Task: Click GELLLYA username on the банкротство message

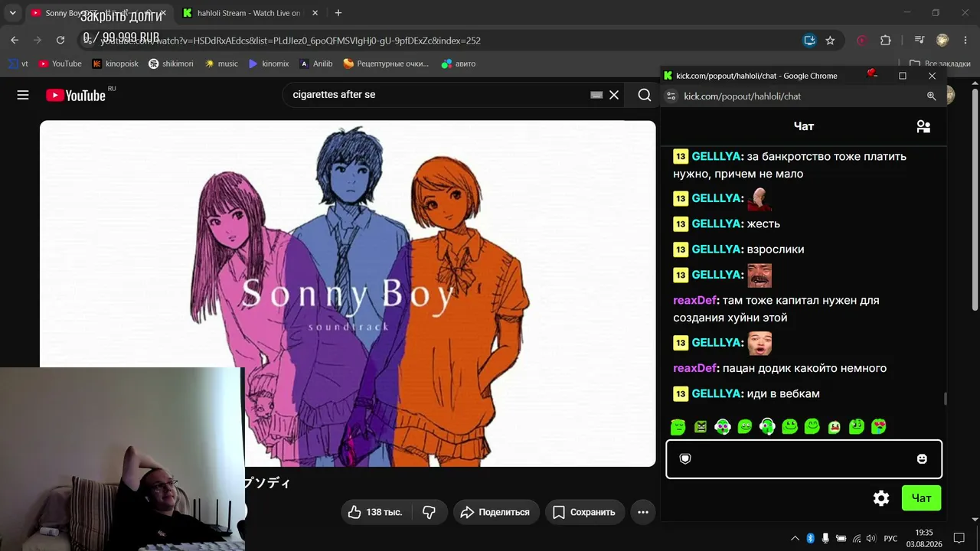Action: pos(717,156)
